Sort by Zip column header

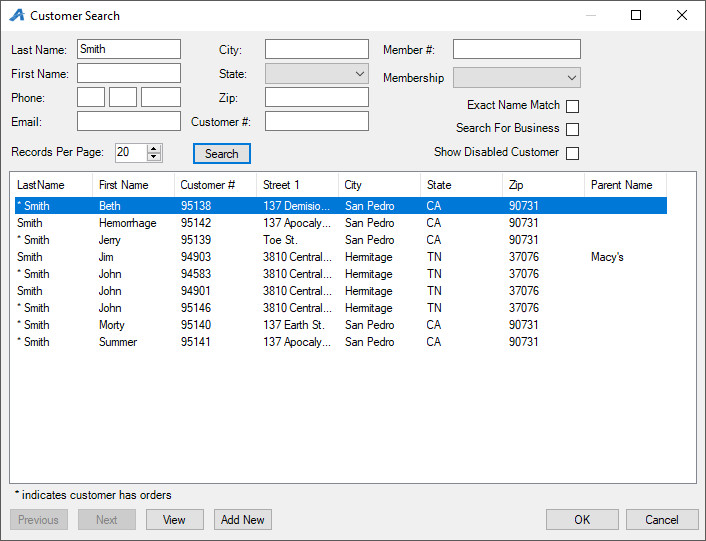(x=543, y=185)
